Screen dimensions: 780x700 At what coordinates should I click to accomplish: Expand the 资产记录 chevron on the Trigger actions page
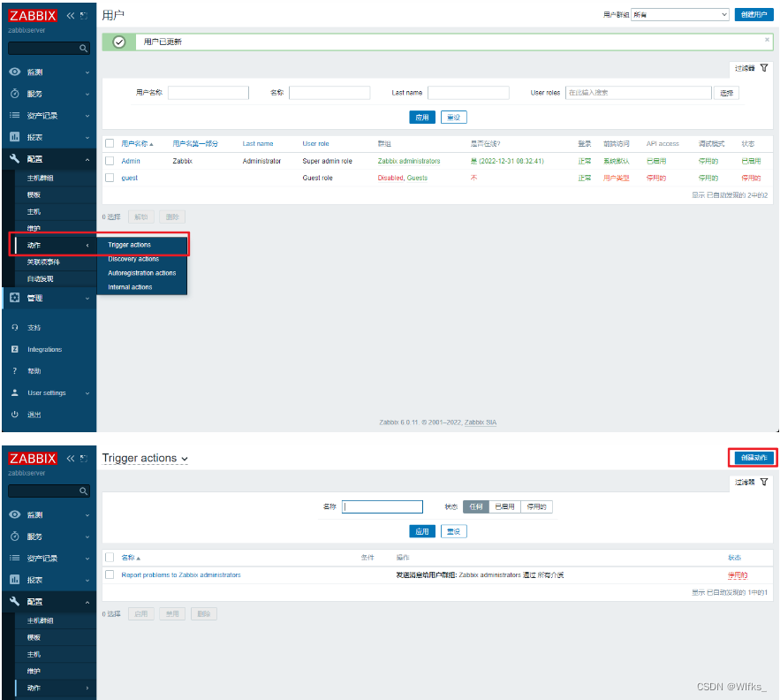[87, 558]
